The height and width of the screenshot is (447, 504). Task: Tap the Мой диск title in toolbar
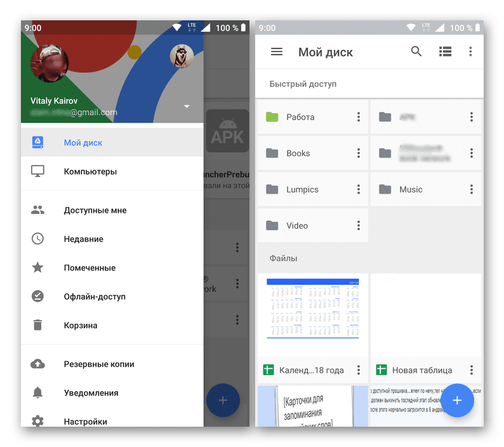325,52
